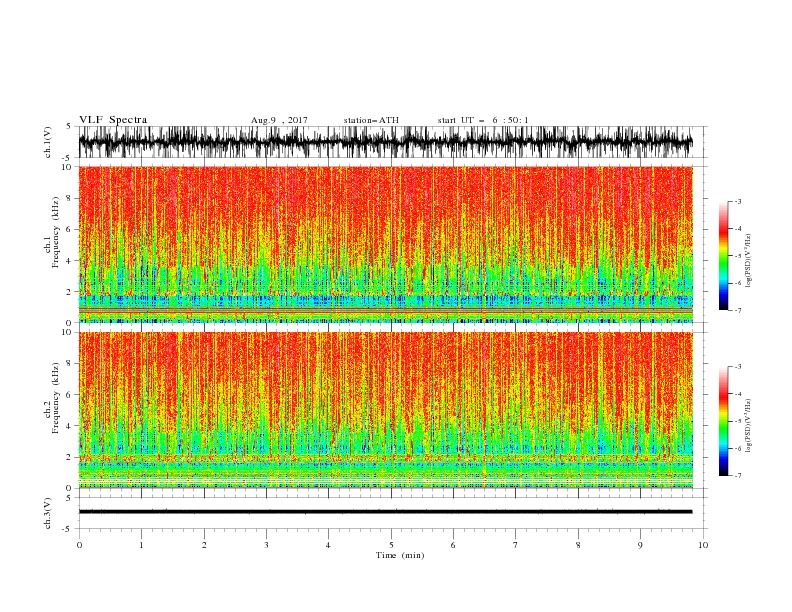Click the ch.2 "Frequency (kHz)" axis label

pyautogui.click(x=56, y=398)
